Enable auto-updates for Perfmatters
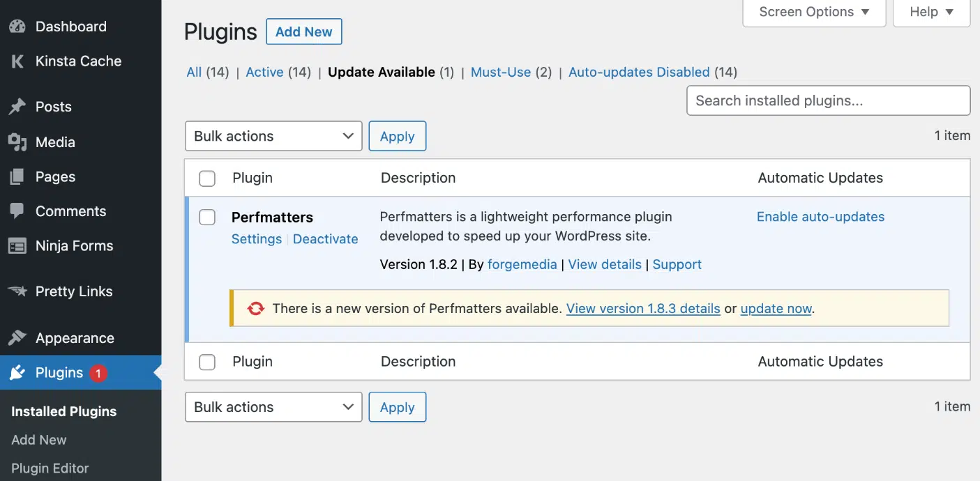 click(x=820, y=217)
